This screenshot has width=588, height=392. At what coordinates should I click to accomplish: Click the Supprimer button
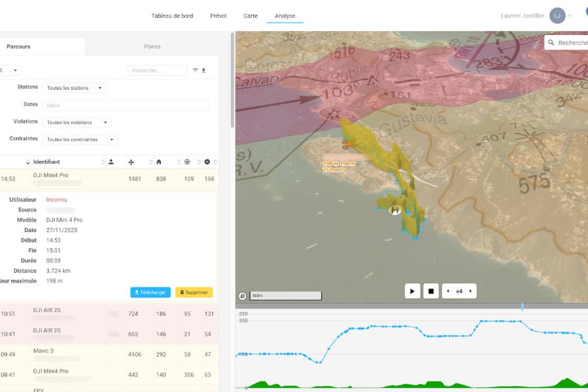(x=194, y=292)
